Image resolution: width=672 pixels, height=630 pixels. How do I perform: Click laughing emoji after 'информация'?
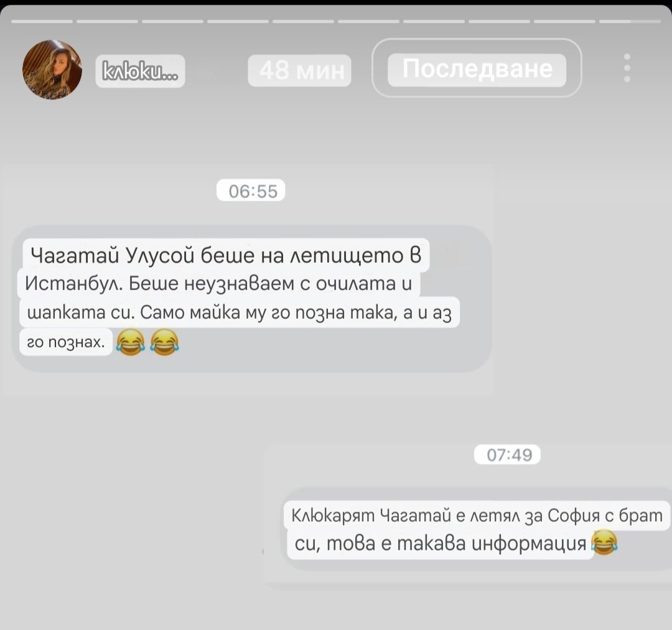(x=604, y=542)
